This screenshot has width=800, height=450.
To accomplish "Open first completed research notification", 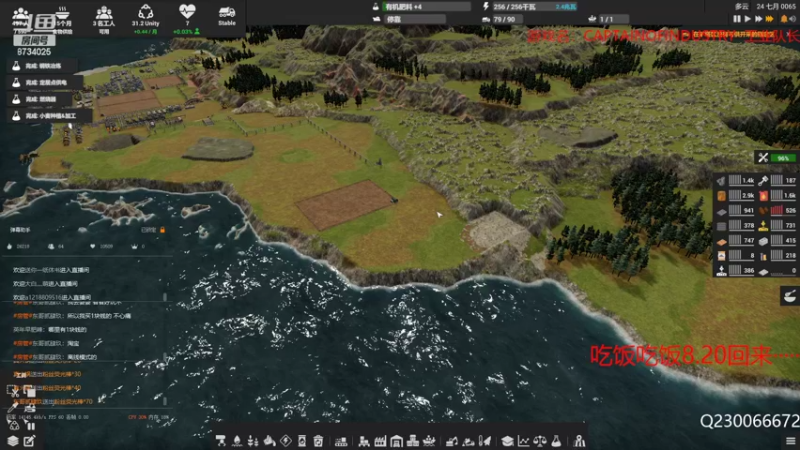I will [x=42, y=66].
